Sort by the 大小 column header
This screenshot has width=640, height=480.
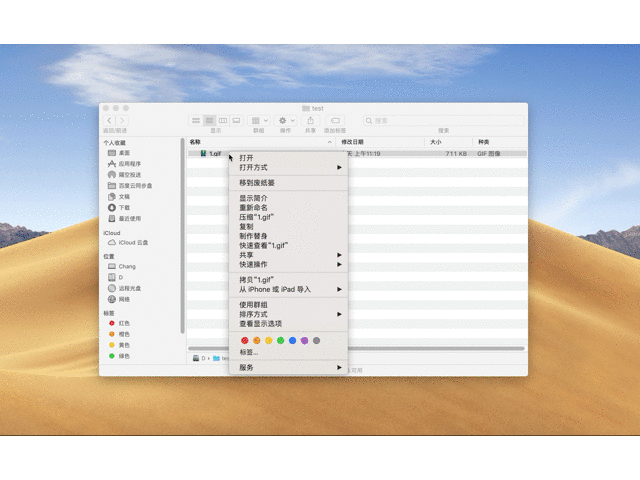448,142
